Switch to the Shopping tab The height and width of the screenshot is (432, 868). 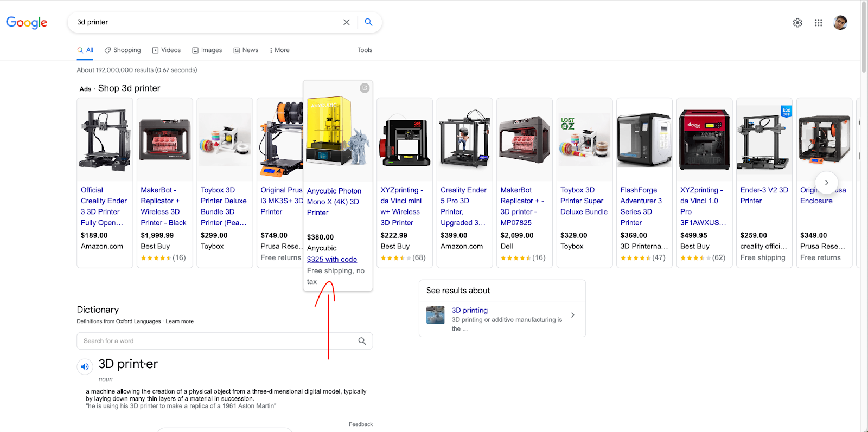tap(123, 50)
